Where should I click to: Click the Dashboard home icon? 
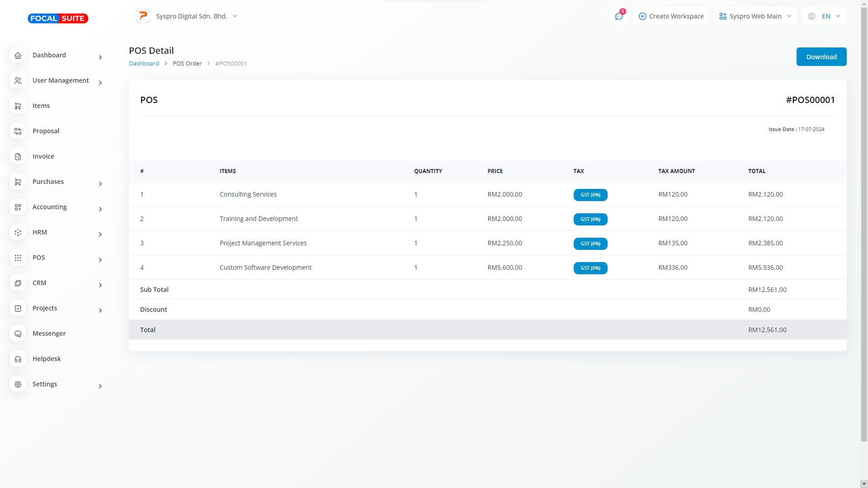[x=18, y=56]
